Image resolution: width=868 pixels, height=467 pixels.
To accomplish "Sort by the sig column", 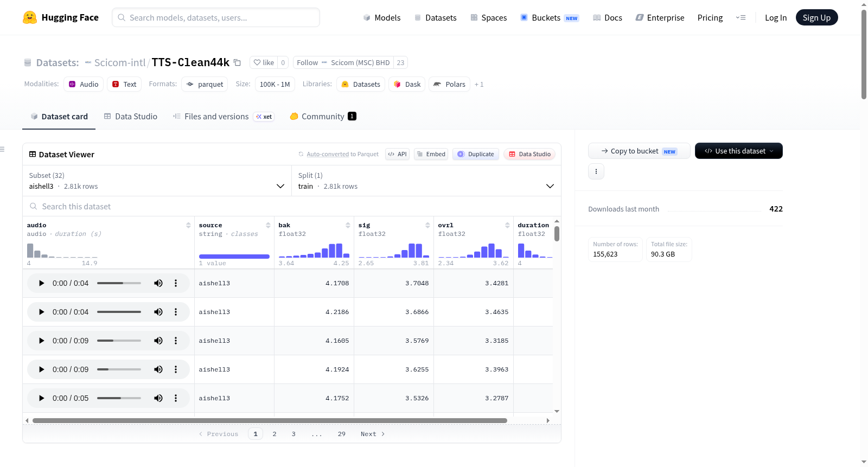I will point(427,225).
